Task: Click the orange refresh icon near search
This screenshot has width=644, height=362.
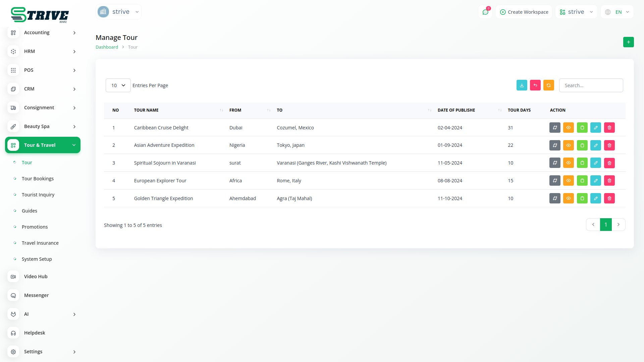Action: click(x=548, y=85)
